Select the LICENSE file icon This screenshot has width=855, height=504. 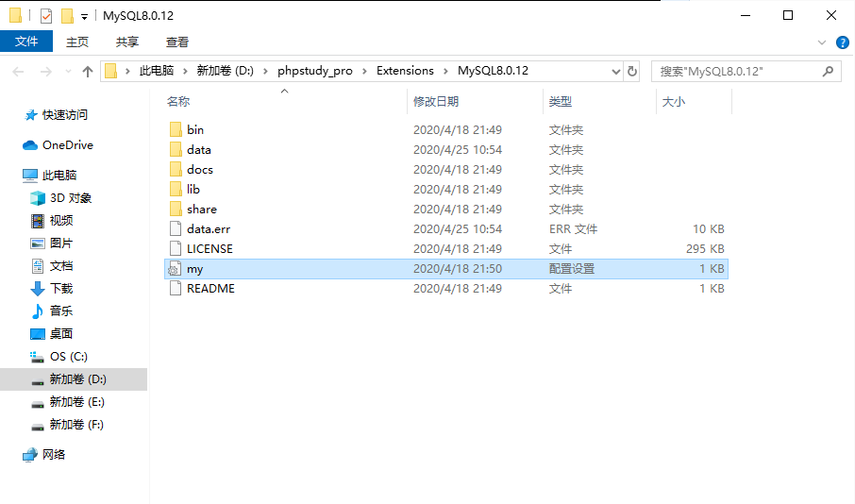[x=175, y=249]
